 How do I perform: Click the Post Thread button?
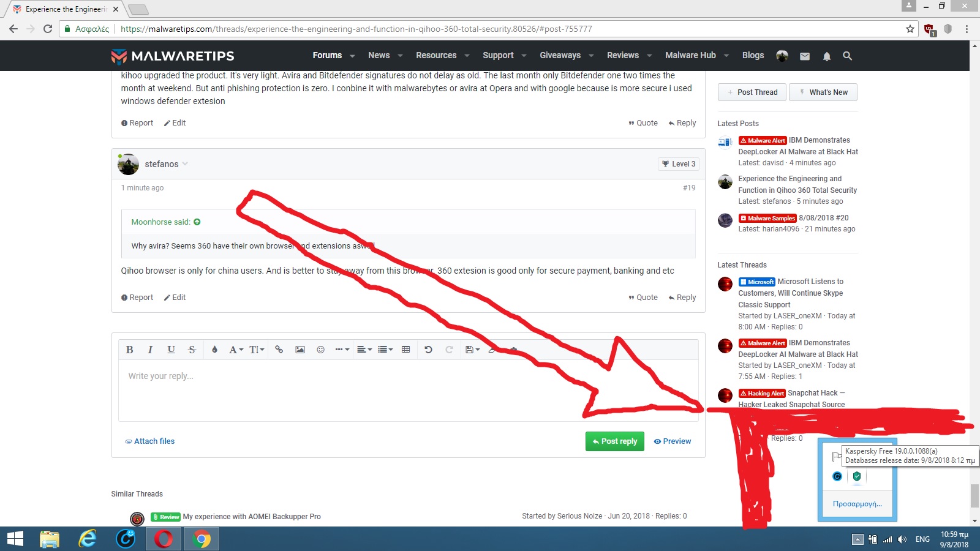752,92
